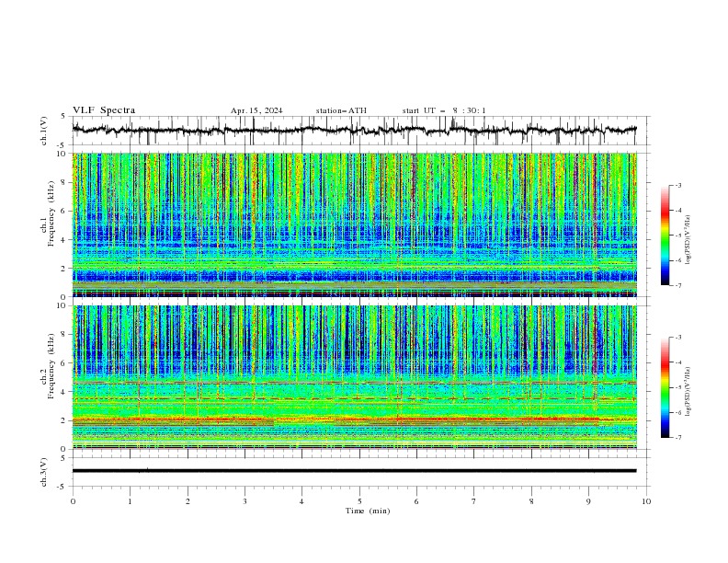
Task: Click the "-4" label on lower colorbar
Action: (x=677, y=362)
